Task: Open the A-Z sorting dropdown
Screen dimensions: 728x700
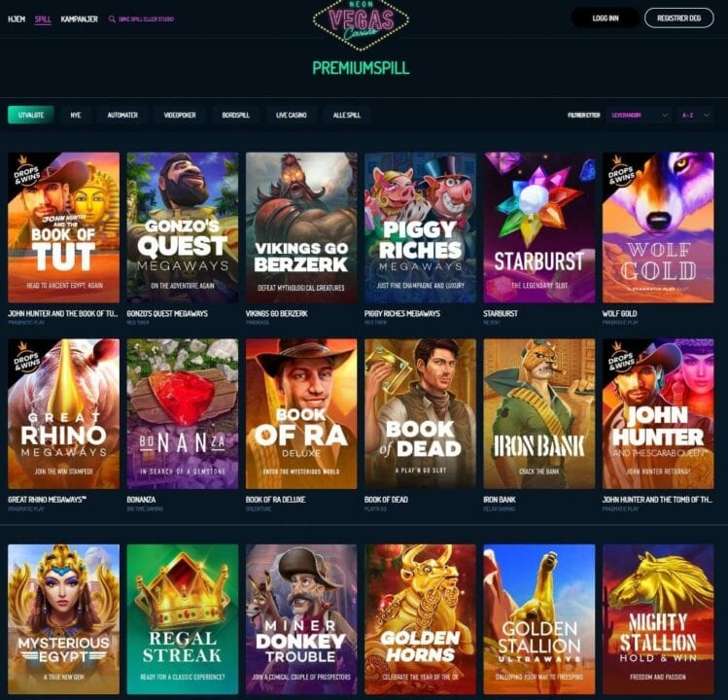Action: click(696, 115)
